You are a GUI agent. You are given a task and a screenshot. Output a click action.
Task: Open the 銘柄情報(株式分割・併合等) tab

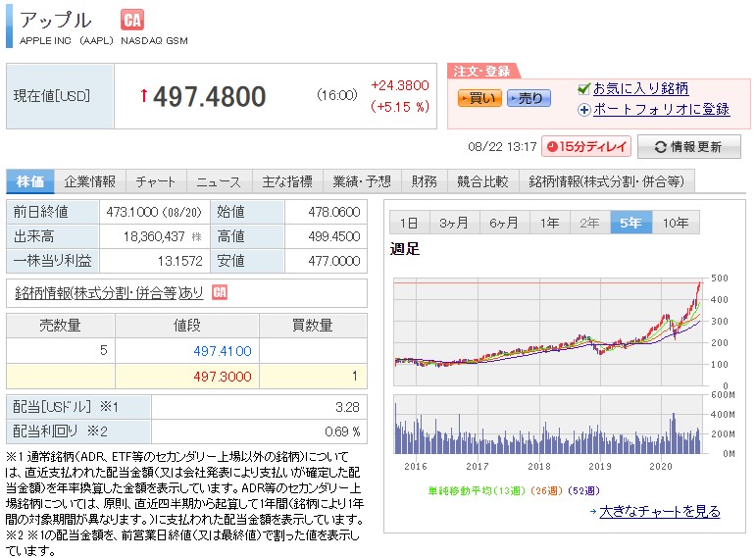coord(607,181)
